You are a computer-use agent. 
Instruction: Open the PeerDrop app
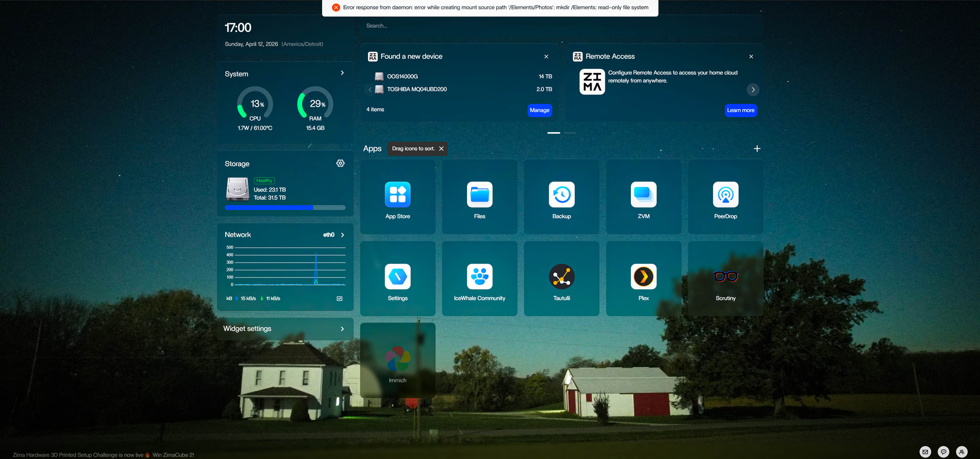point(725,195)
